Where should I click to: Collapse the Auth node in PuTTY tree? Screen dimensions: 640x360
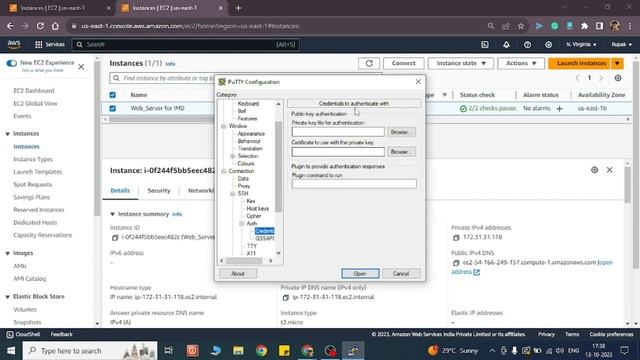coord(242,224)
